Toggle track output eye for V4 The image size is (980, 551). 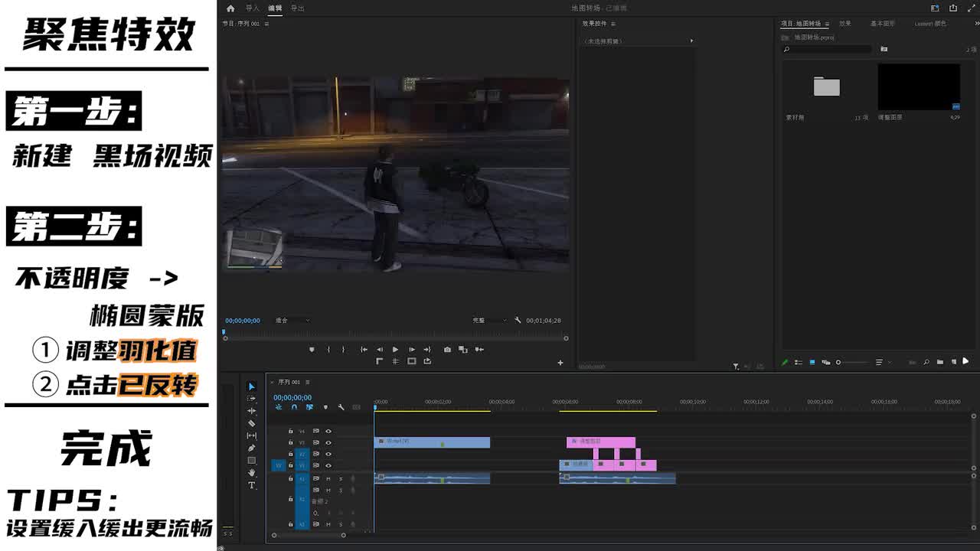tap(328, 431)
